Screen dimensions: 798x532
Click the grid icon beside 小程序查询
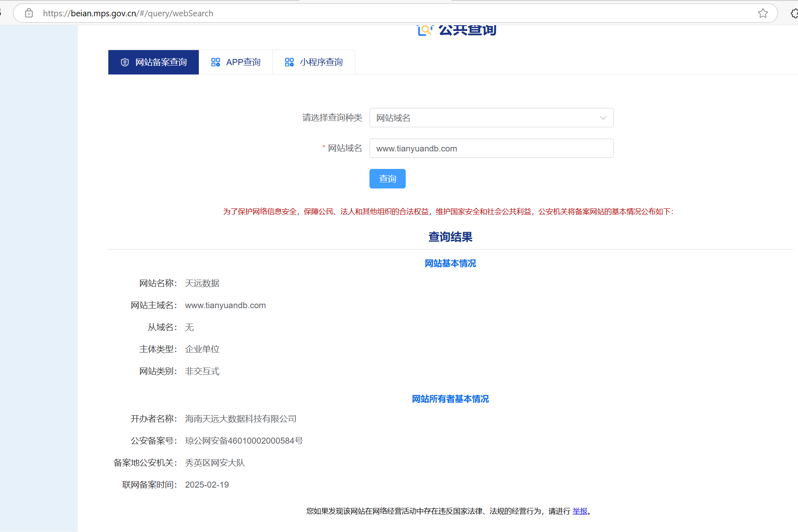point(289,62)
